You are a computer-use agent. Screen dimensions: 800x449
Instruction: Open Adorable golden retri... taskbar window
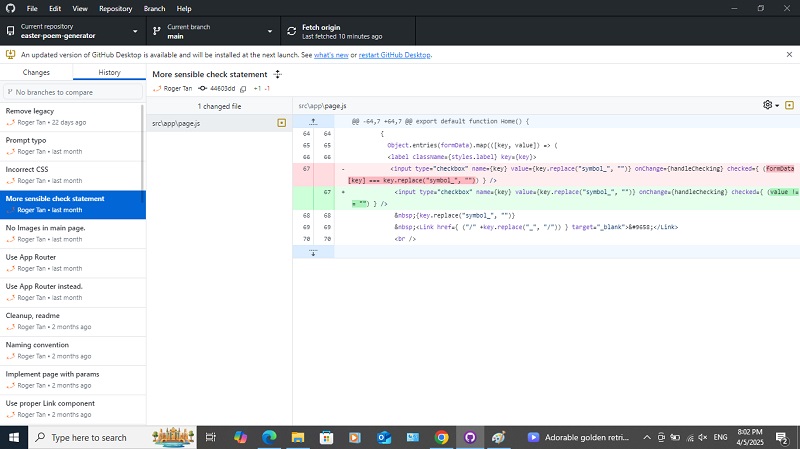tap(578, 437)
